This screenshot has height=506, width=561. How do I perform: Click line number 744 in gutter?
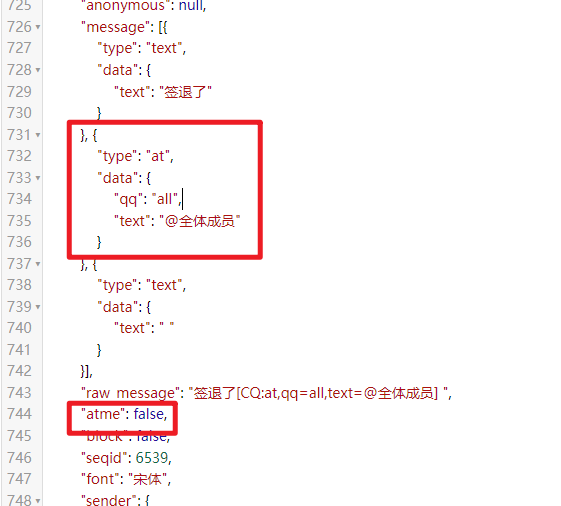click(x=19, y=414)
